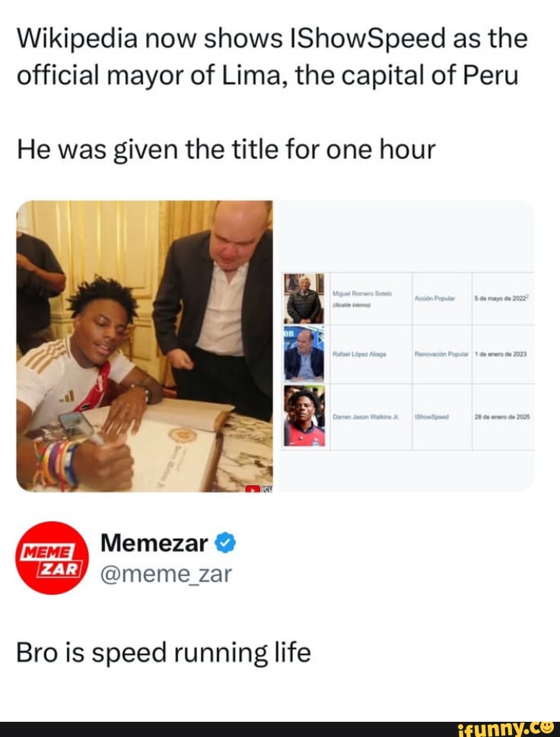This screenshot has width=560, height=737.
Task: Click the Miguel Romero Sotelo name link
Action: (362, 294)
